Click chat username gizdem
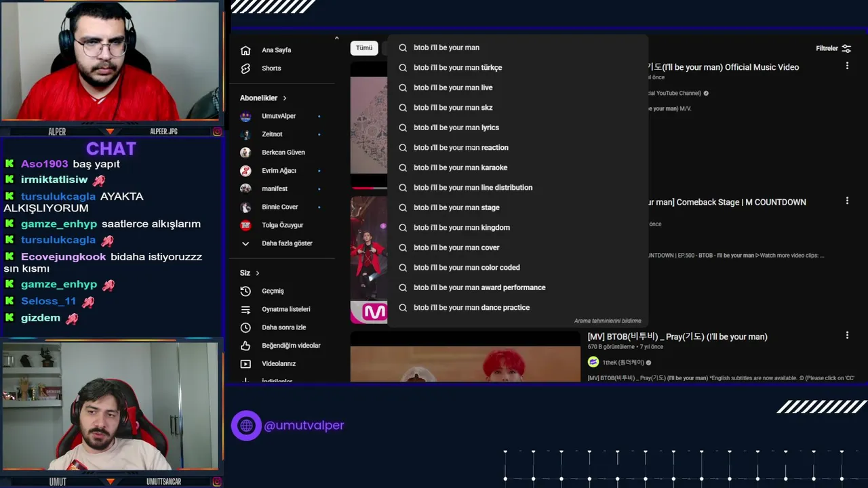868x488 pixels. pos(41,318)
